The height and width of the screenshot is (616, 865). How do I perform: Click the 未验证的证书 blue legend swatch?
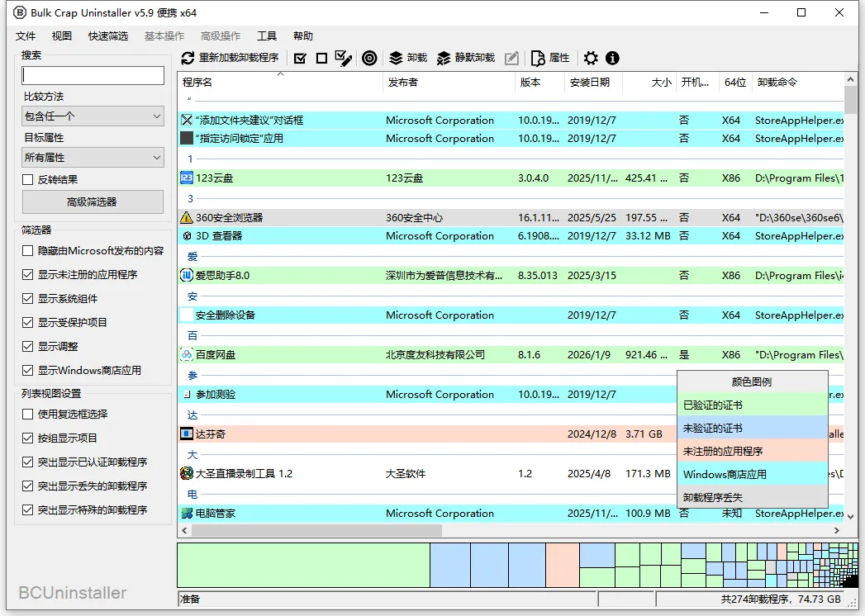(753, 428)
